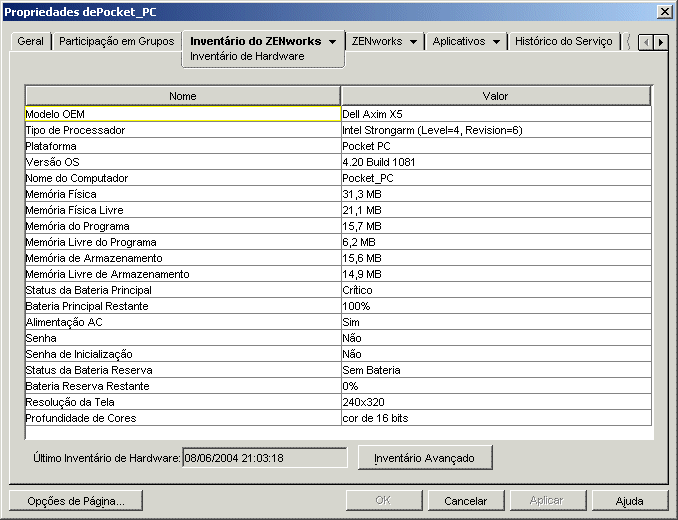Select Bateria Reserva Restante row name
The image size is (678, 520).
(x=183, y=386)
